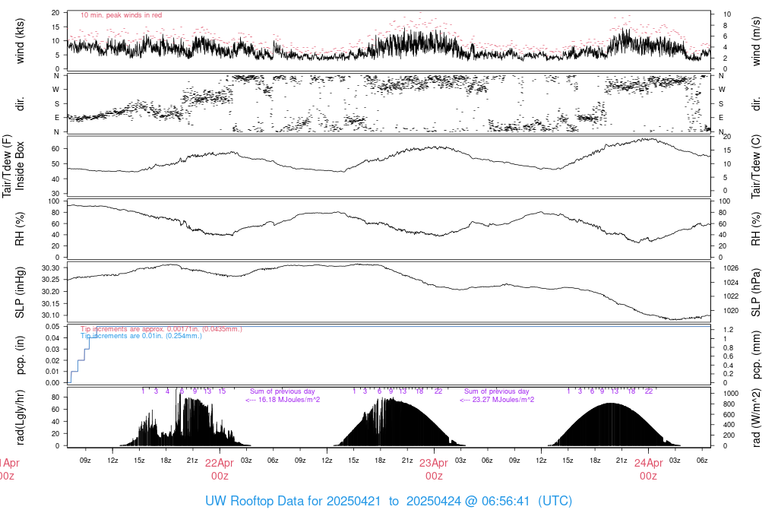Click the '0.05' precipitation axis value

click(52, 327)
